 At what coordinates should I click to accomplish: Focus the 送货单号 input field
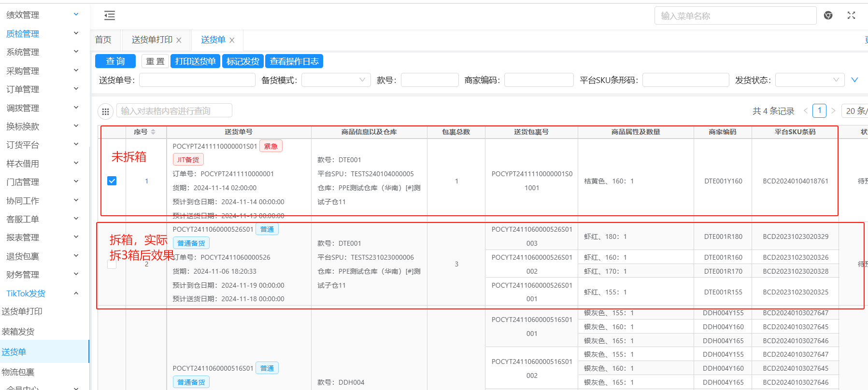(x=197, y=80)
